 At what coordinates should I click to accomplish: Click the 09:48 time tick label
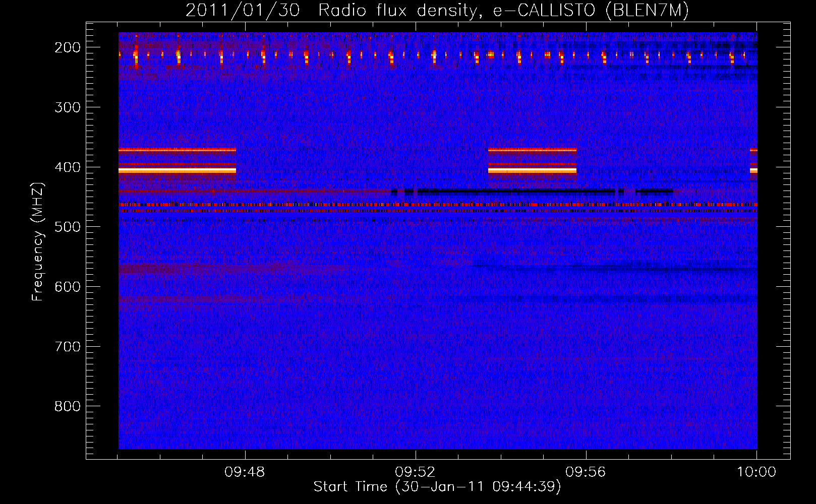tap(245, 472)
